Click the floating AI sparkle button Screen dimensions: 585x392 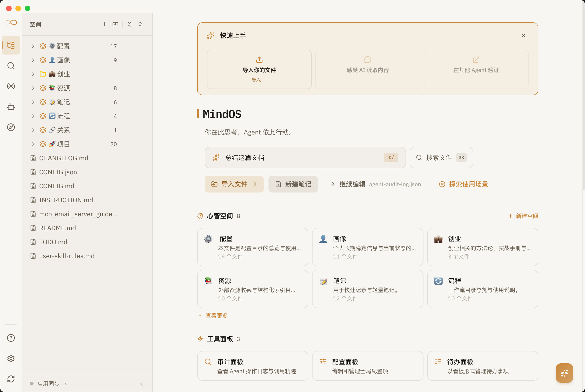pos(564,373)
